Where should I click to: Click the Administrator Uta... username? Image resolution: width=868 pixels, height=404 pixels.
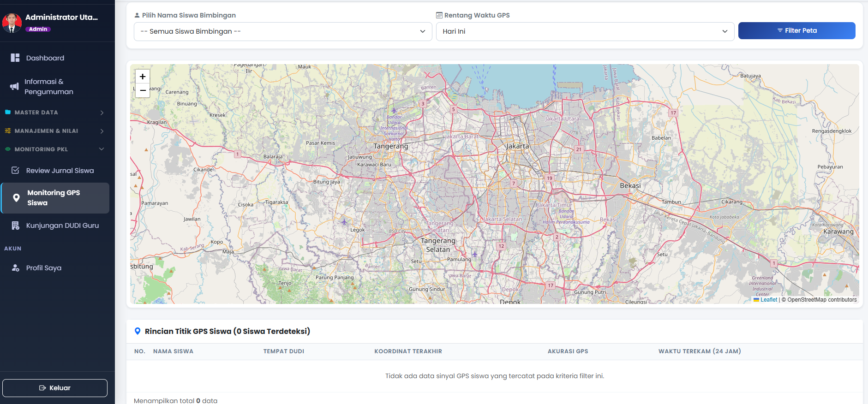pos(61,17)
